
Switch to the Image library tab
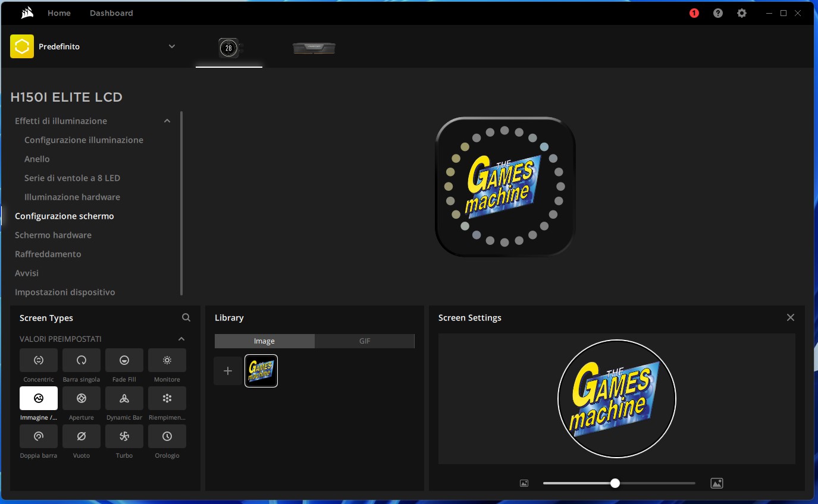264,341
